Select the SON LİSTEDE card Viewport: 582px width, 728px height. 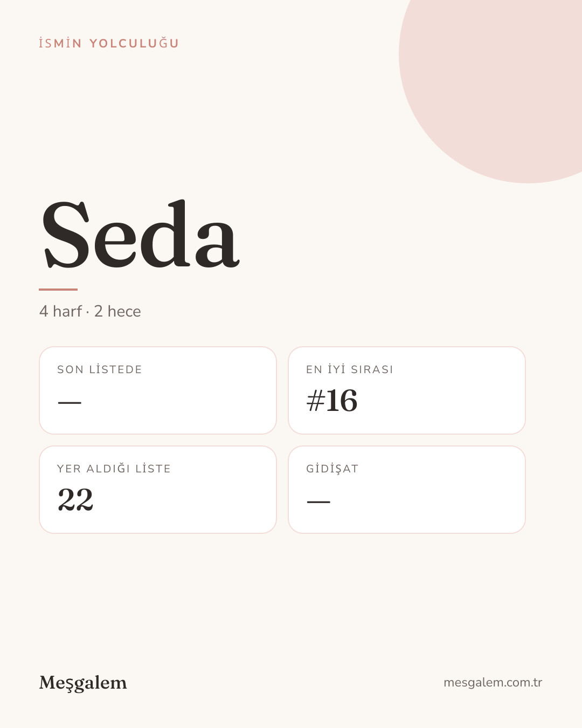pyautogui.click(x=158, y=390)
